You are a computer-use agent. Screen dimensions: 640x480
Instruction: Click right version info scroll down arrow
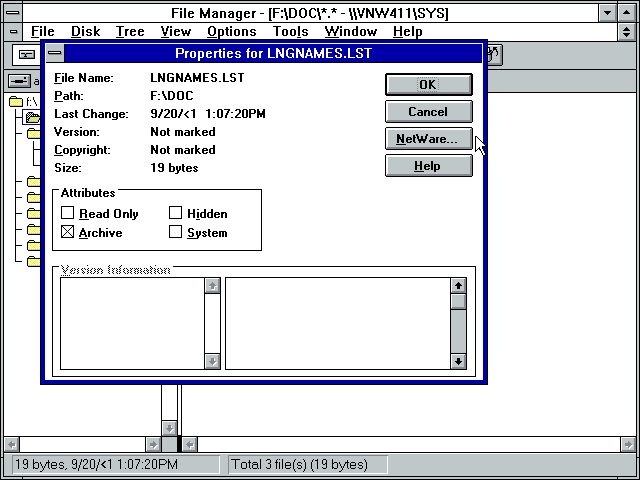[x=458, y=361]
